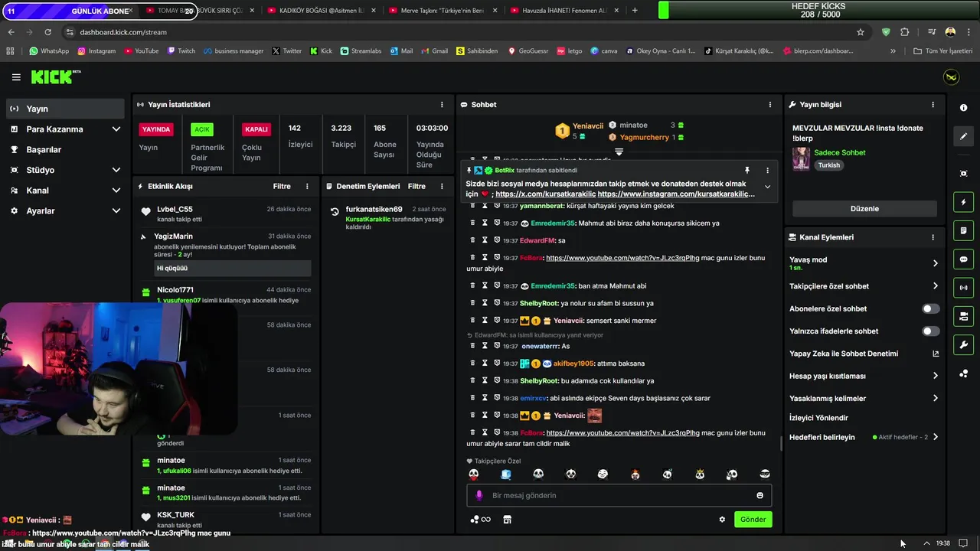Open the instagram.com/kursatkarakilic link in pinned message
Screen dimensions: 980x551
[675, 194]
